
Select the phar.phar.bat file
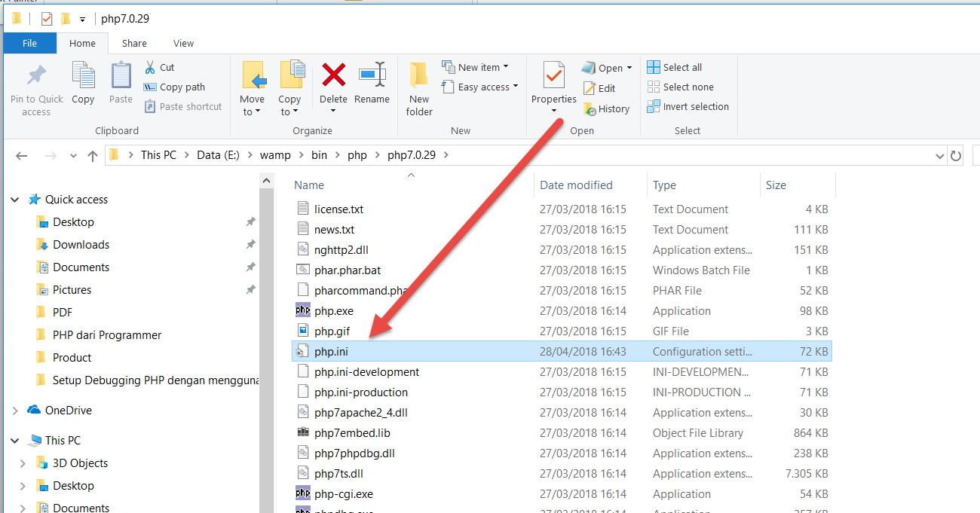pyautogui.click(x=348, y=270)
